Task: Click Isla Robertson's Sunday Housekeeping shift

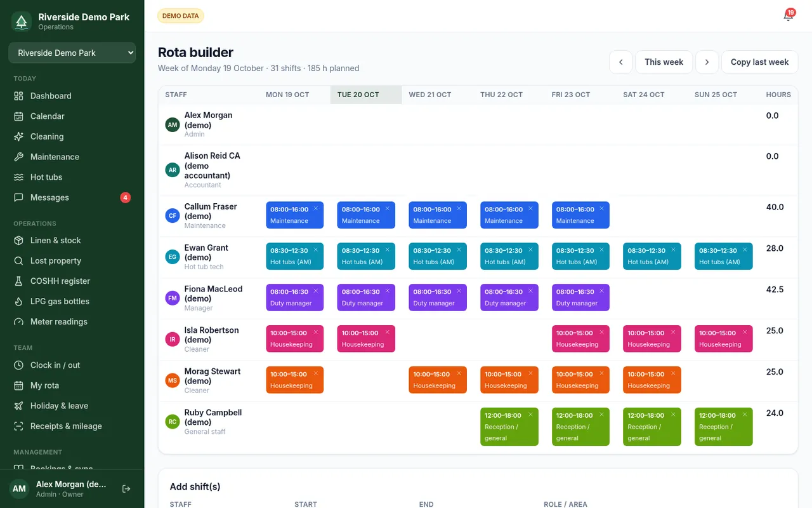Action: [724, 339]
